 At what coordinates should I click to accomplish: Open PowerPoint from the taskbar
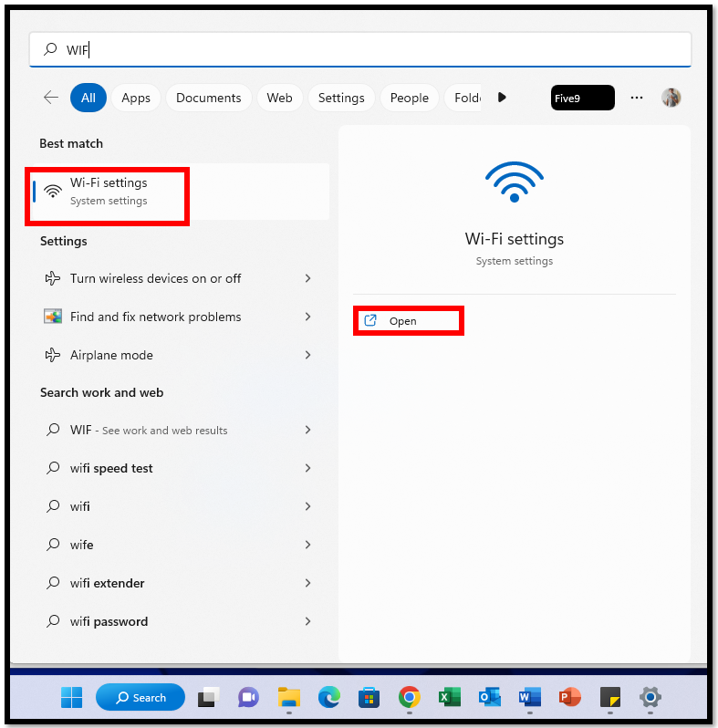(570, 697)
